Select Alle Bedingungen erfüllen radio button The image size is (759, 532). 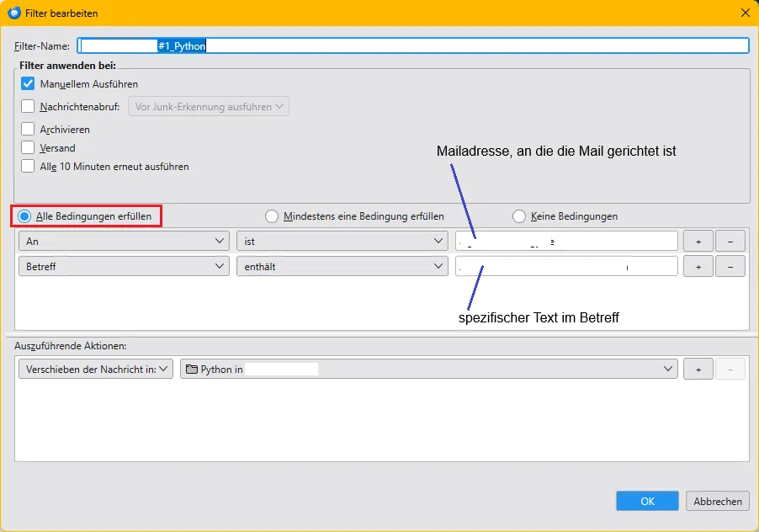[x=24, y=215]
